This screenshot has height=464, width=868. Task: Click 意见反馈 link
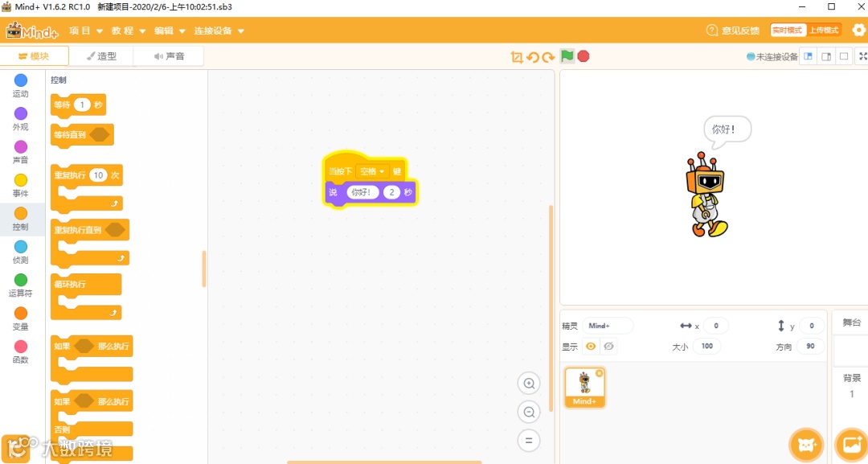tap(733, 30)
